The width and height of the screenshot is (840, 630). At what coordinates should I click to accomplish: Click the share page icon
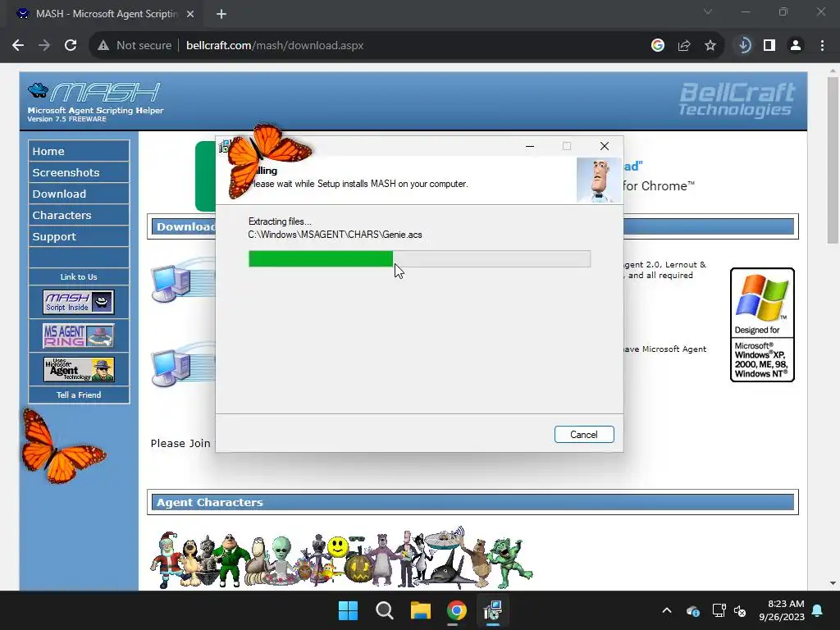(684, 46)
